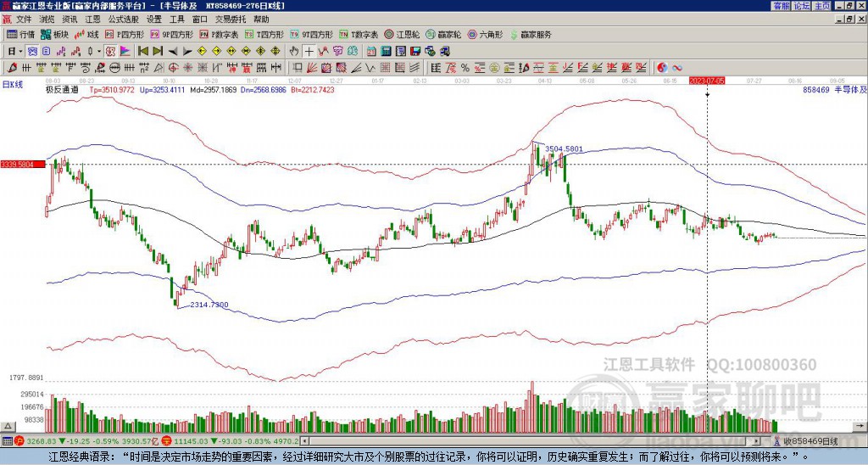Select the zigzag line drawing tool
868x465 pixels.
coord(371,68)
